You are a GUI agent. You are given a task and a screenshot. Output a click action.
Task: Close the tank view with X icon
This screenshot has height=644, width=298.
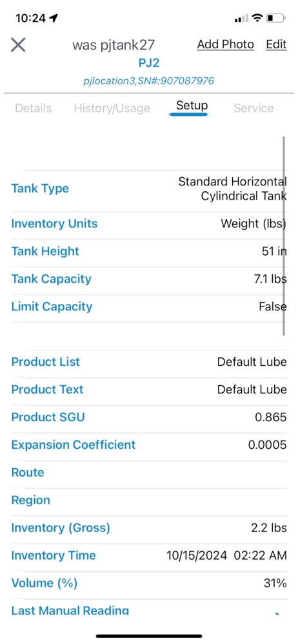(x=18, y=45)
